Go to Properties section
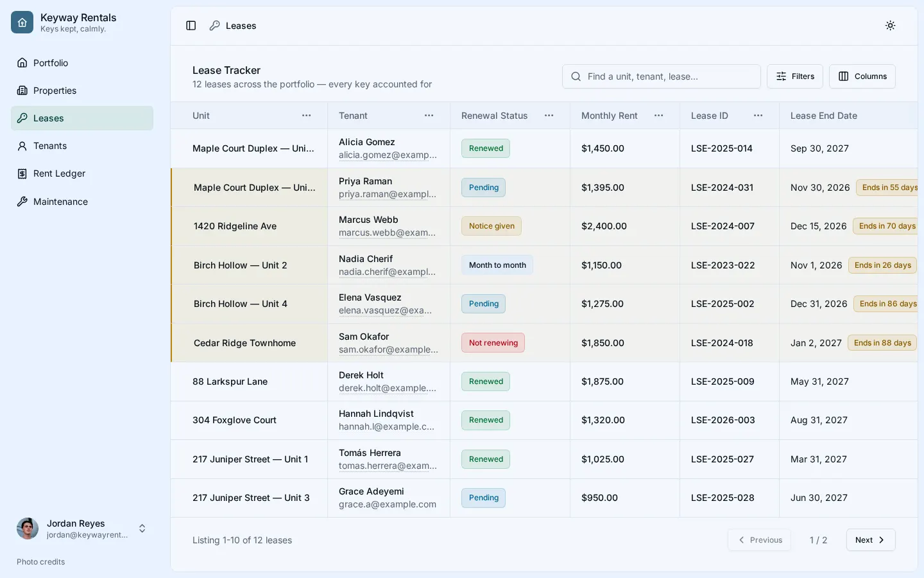This screenshot has height=578, width=924. 82,91
